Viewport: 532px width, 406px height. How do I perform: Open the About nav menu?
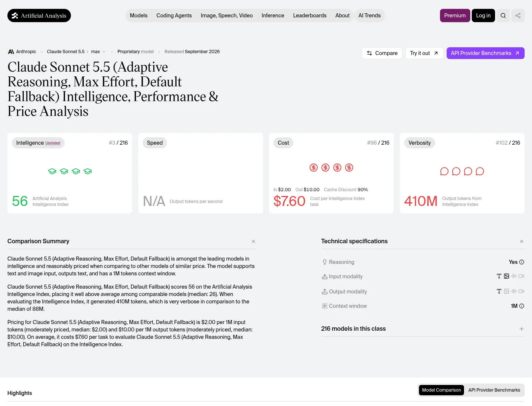[342, 16]
